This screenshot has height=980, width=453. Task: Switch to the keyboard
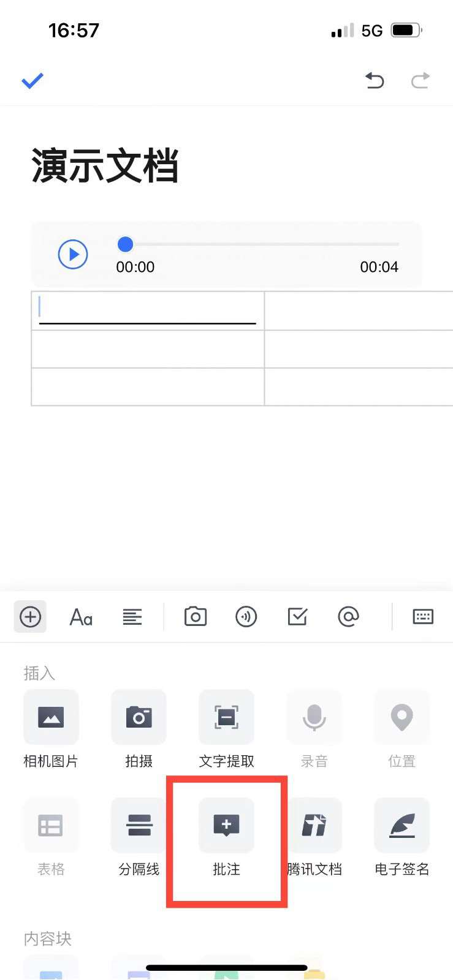[x=423, y=617]
